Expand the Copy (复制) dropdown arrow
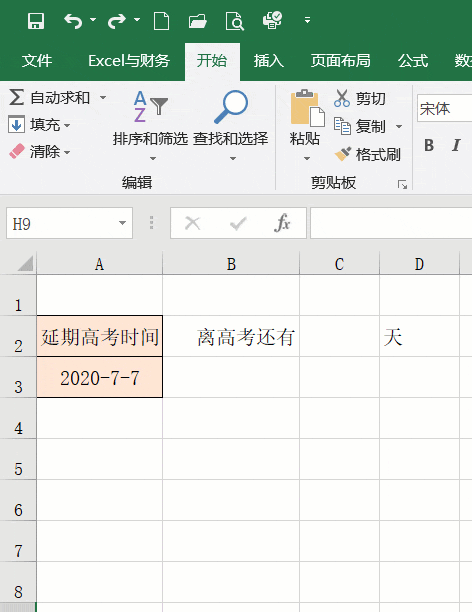This screenshot has width=472, height=612. tap(399, 126)
